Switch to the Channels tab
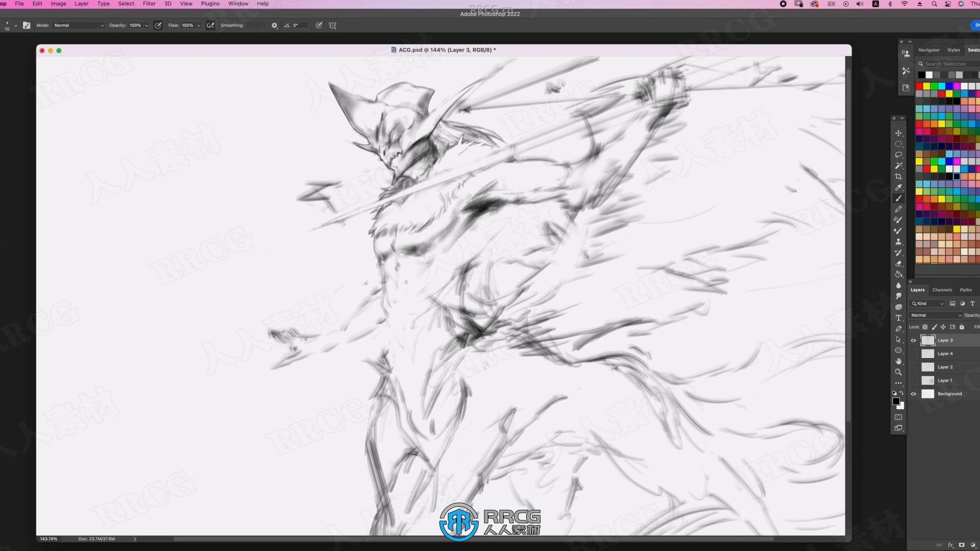The image size is (980, 551). point(942,290)
